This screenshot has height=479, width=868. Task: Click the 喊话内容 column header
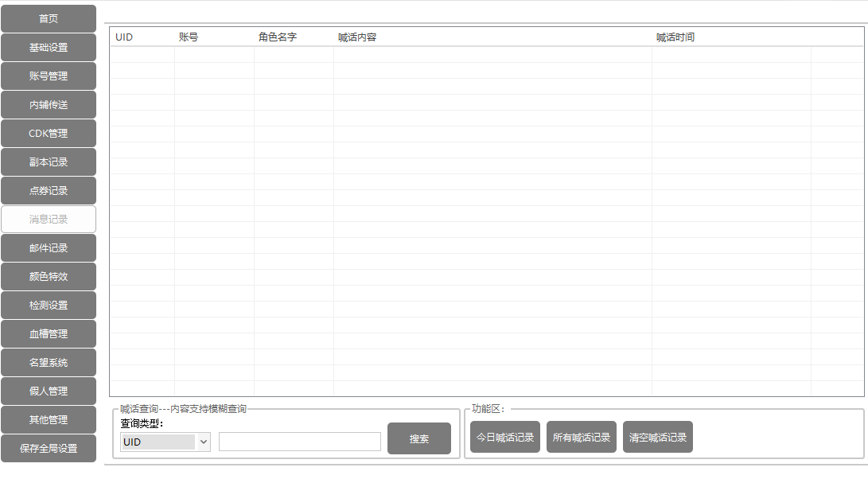[357, 37]
